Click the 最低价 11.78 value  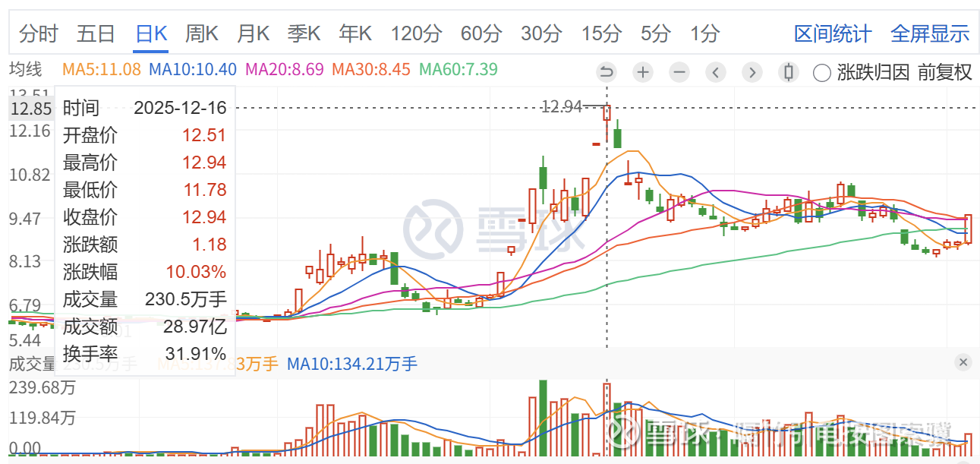click(x=204, y=190)
